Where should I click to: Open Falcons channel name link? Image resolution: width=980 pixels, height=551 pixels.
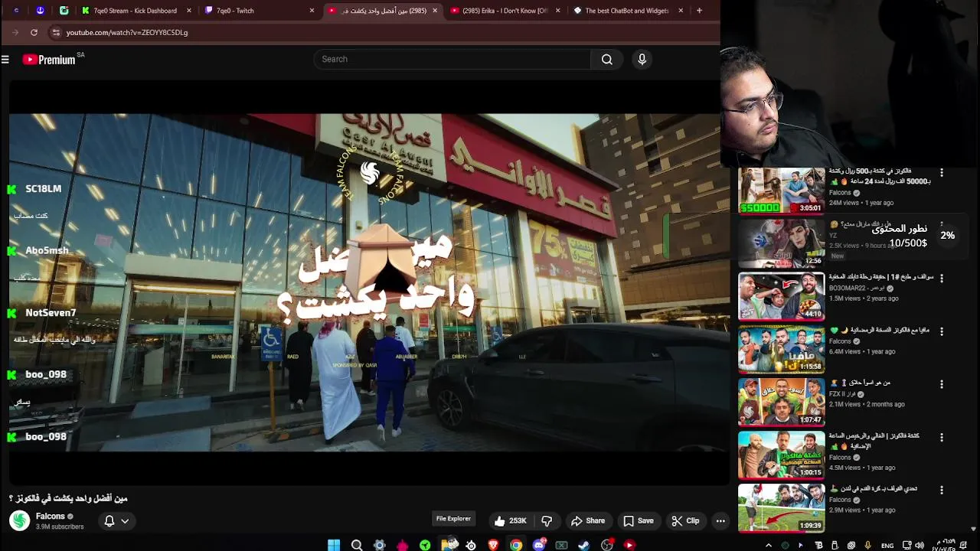coord(51,517)
